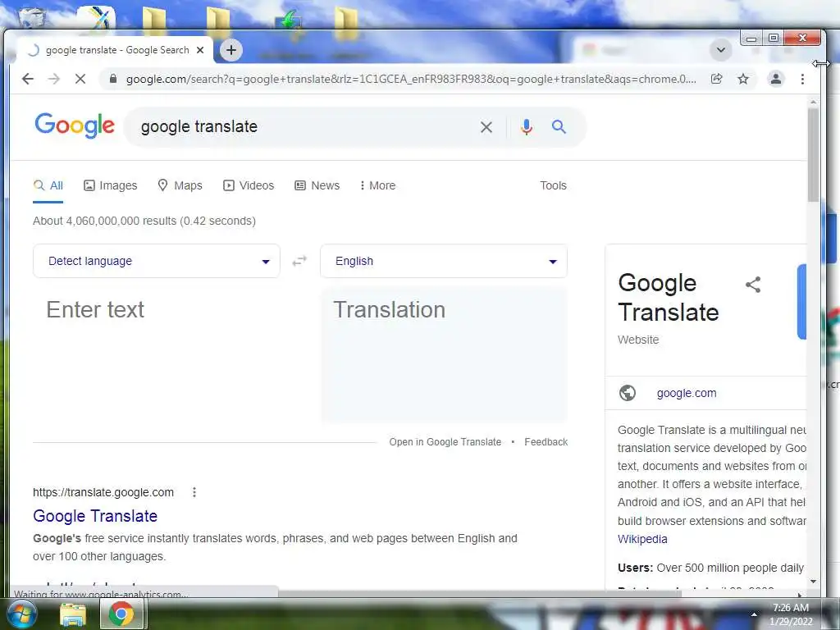This screenshot has width=840, height=630.
Task: Open the google.com link in knowledge panel
Action: [687, 393]
